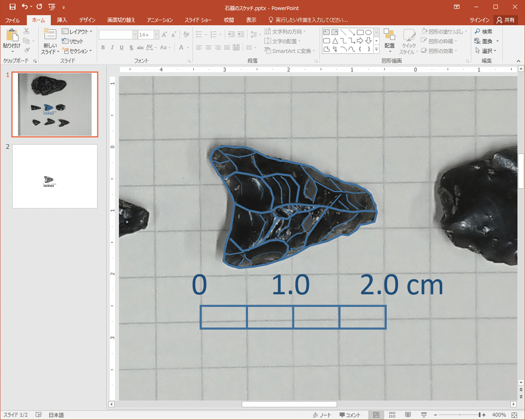Click the Copy icon in clipboard group
Viewport: 525px width, 420px height.
26,41
